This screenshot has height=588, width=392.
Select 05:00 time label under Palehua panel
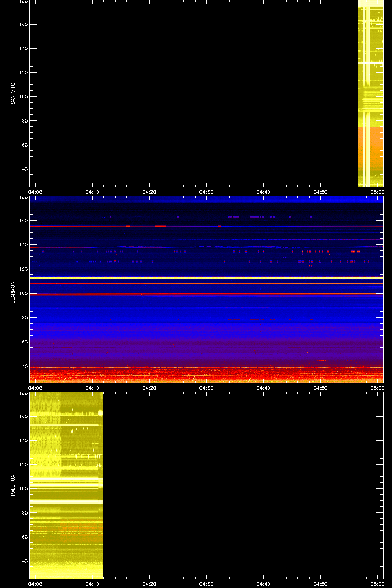coord(377,584)
